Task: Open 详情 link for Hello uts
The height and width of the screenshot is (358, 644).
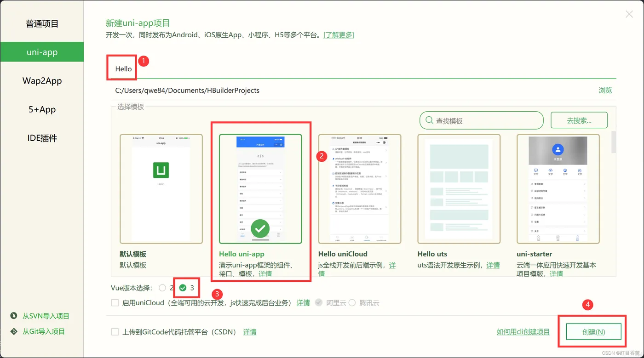Action: 493,265
